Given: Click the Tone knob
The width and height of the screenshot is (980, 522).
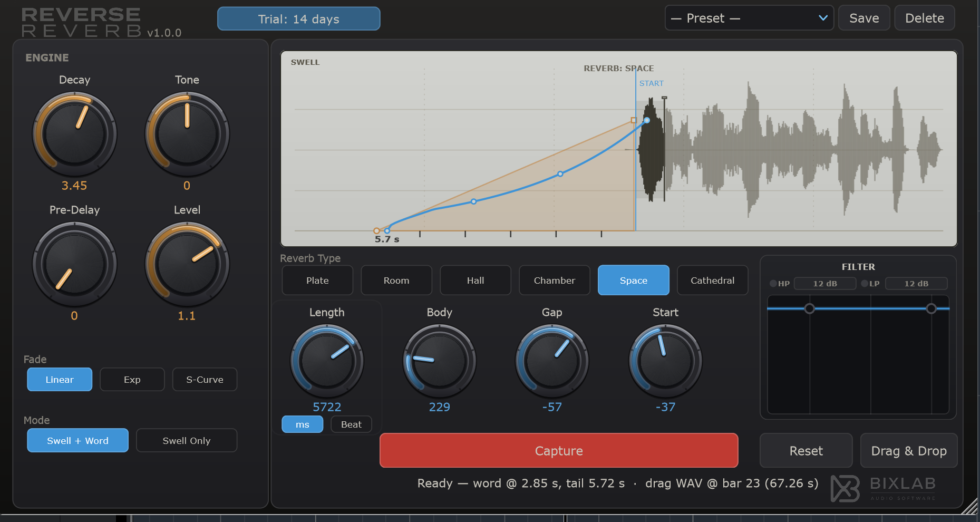Looking at the screenshot, I should (187, 134).
